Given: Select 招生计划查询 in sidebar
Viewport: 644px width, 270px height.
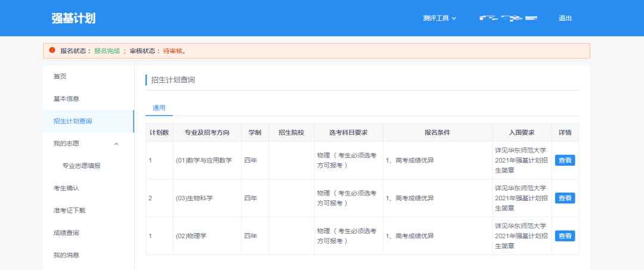Looking at the screenshot, I should coord(73,121).
